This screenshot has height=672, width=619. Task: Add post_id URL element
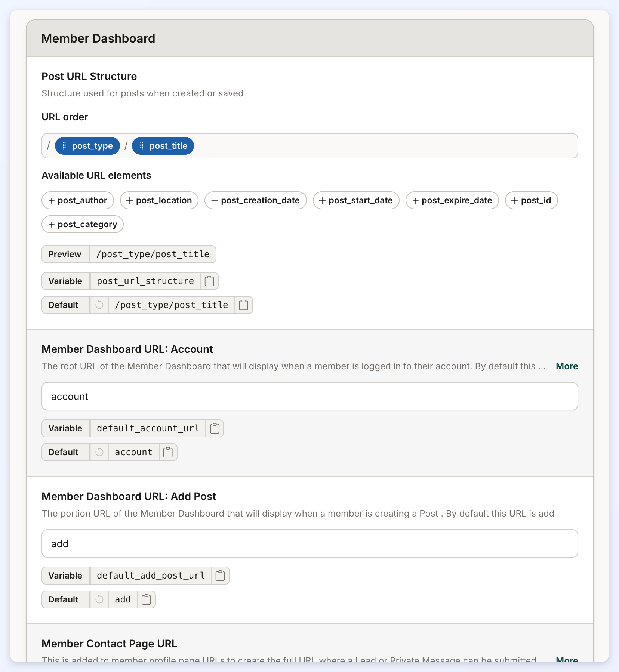coord(532,200)
